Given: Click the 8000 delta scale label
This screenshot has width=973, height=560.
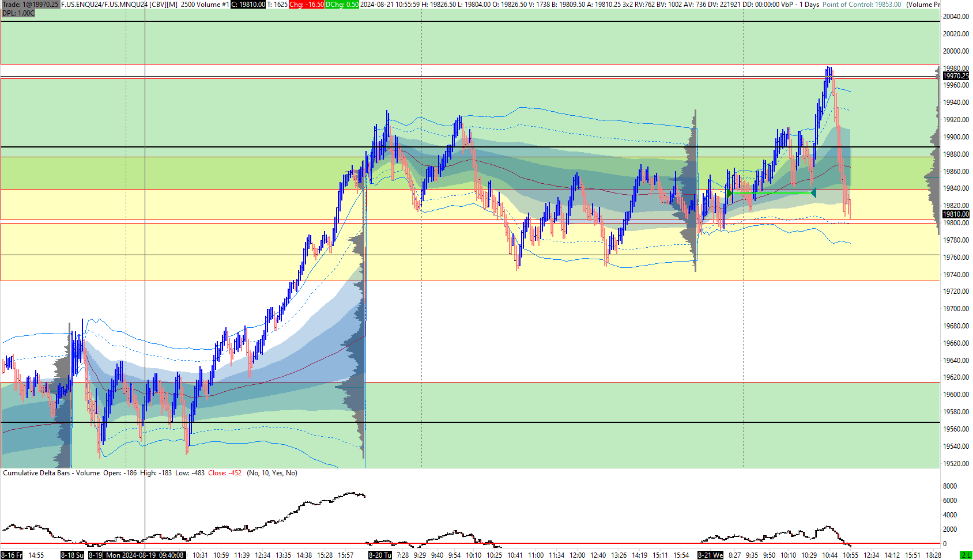Looking at the screenshot, I should (x=949, y=486).
